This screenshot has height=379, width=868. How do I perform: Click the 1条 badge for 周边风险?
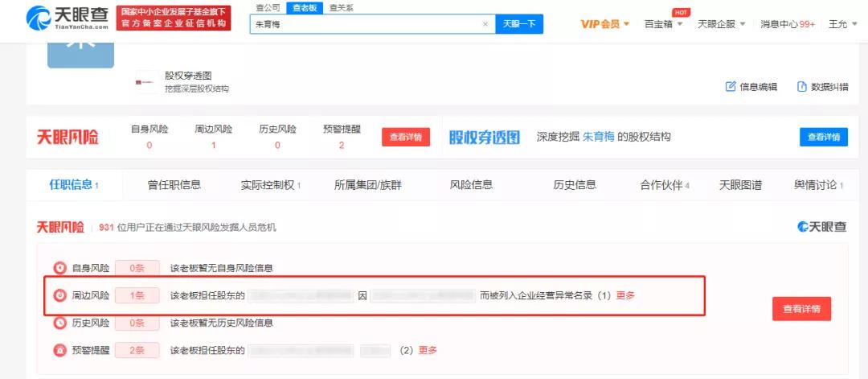pyautogui.click(x=137, y=296)
